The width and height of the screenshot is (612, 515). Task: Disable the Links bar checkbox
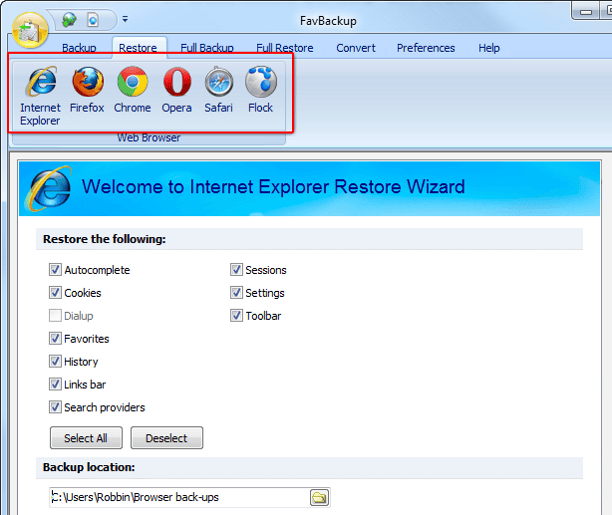(x=55, y=384)
